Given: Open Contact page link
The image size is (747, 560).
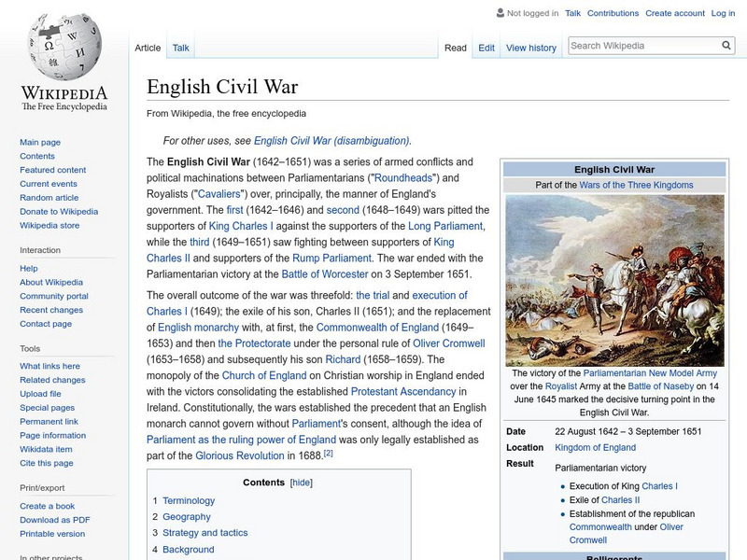Looking at the screenshot, I should point(46,324).
